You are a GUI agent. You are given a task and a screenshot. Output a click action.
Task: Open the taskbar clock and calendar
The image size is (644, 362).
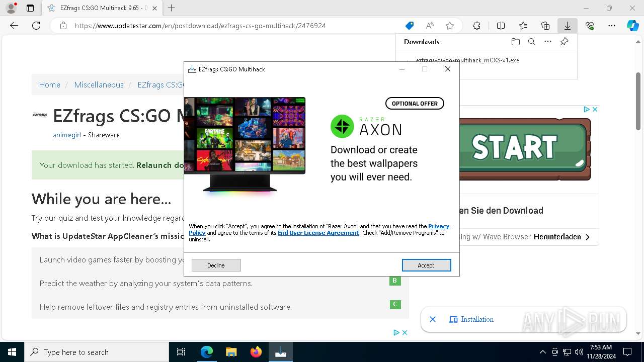[x=601, y=352]
